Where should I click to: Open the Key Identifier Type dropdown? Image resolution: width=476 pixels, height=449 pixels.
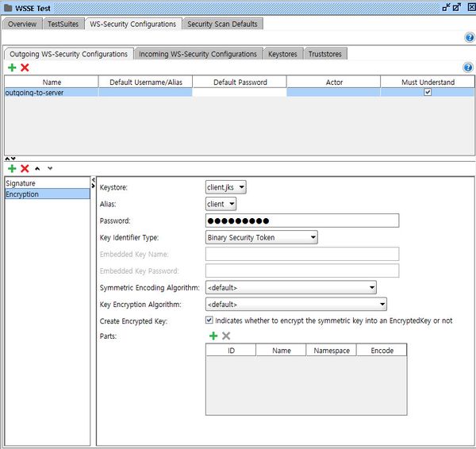click(261, 237)
